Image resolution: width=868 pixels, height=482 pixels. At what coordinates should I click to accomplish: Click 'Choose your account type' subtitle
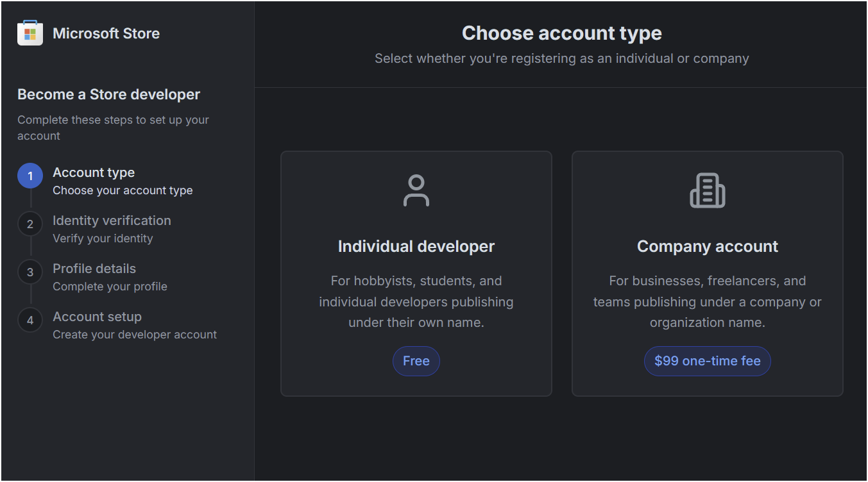pos(123,190)
